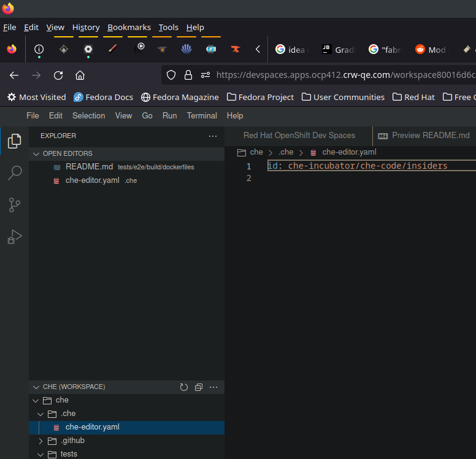This screenshot has width=476, height=459.
Task: Collapse the tests folder
Action: coord(40,455)
